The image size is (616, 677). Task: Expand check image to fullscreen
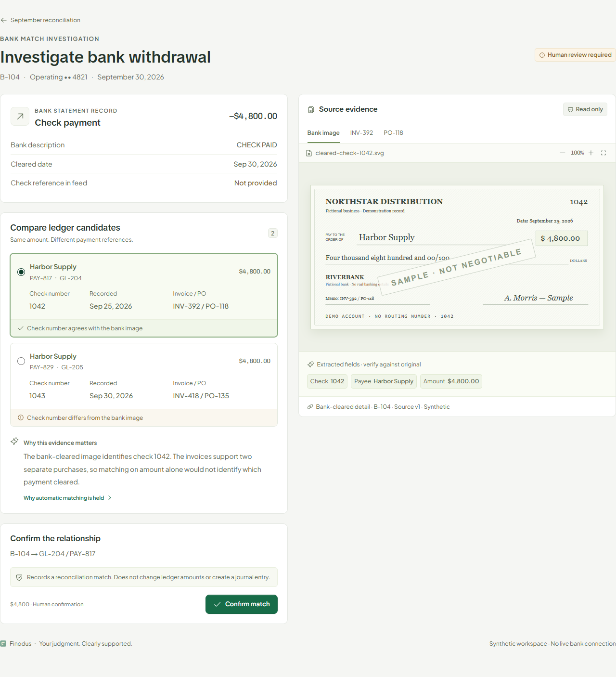coord(603,153)
